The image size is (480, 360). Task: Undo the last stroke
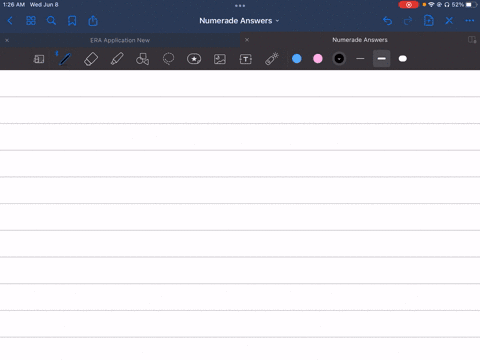point(387,21)
